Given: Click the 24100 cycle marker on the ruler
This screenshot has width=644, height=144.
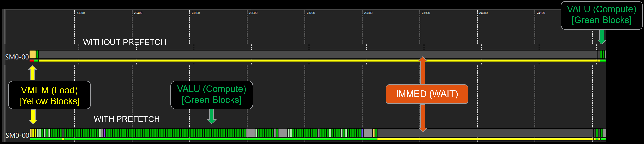Looking at the screenshot, I should [540, 13].
